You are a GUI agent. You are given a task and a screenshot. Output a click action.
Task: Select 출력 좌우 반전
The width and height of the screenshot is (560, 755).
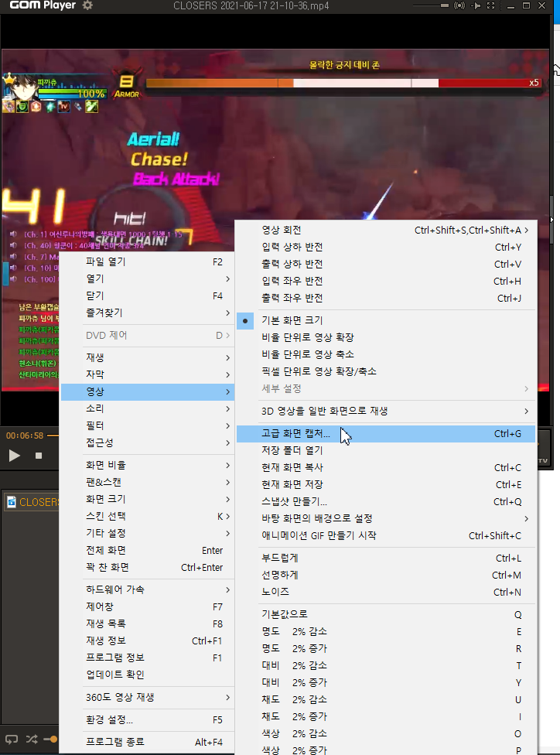pos(386,298)
